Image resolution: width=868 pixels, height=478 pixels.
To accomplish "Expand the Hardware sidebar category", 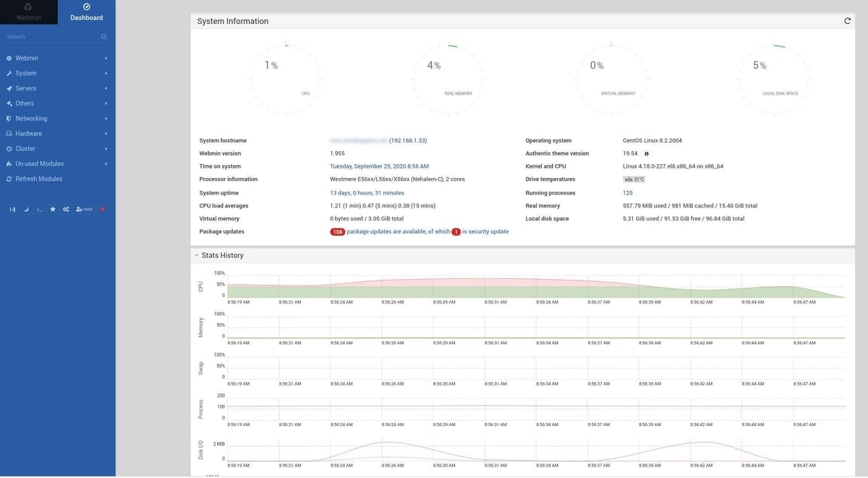I will tap(26, 133).
